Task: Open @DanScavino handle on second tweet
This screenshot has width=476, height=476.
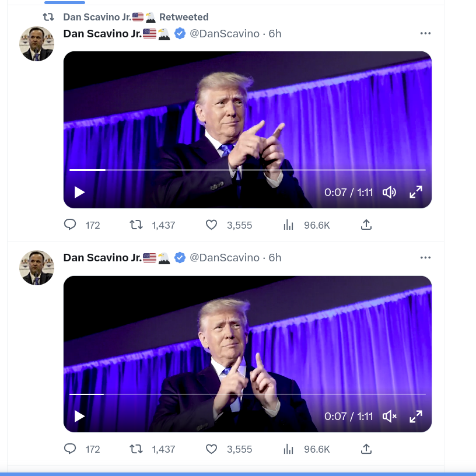Action: coord(225,258)
